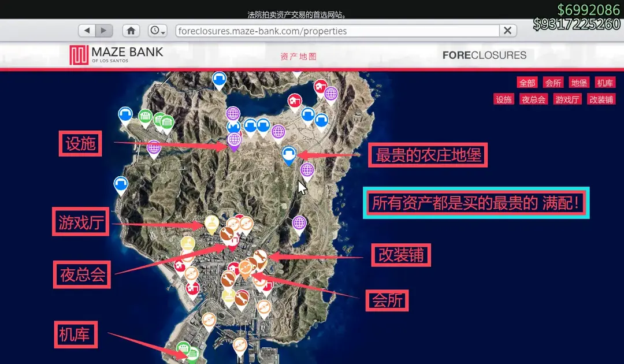Select the blue bunker marker at the 最贵的农庄地堡 arrow

coord(289,154)
